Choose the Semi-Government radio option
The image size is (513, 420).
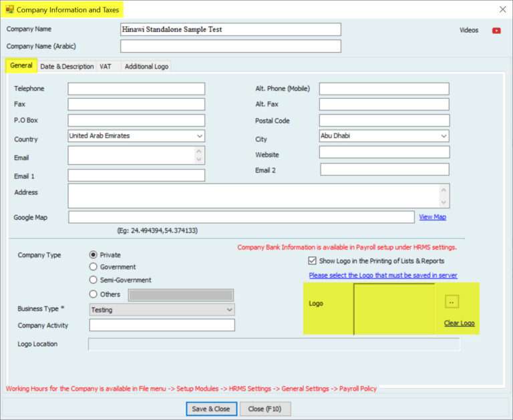pos(94,280)
